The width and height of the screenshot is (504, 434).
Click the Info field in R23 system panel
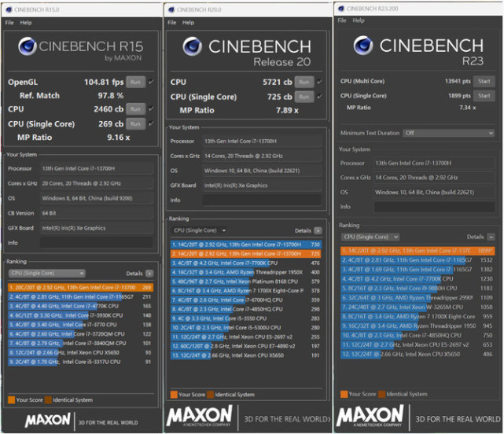[x=434, y=207]
